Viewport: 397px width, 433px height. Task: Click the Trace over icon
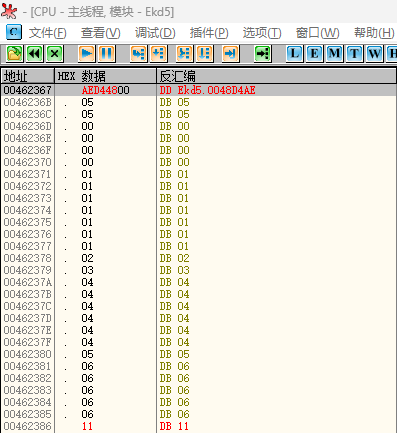point(205,53)
